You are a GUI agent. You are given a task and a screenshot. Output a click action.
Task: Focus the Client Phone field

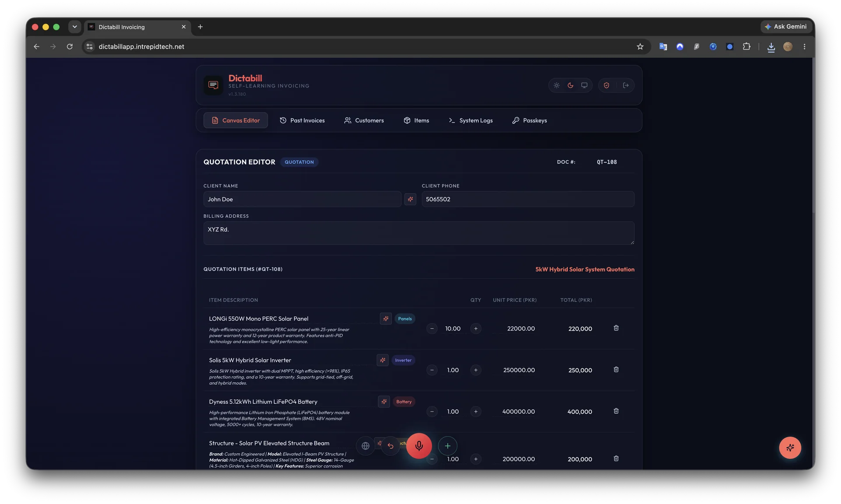tap(528, 199)
